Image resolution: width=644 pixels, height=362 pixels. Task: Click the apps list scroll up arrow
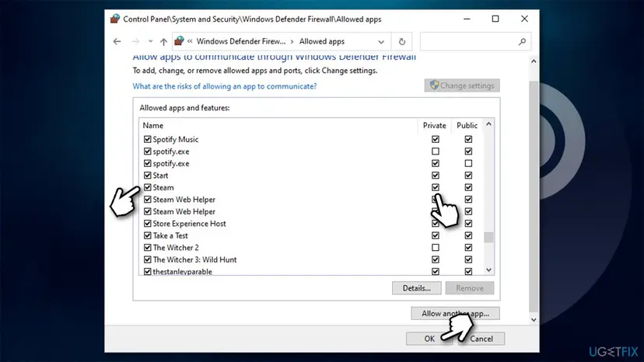tap(488, 124)
